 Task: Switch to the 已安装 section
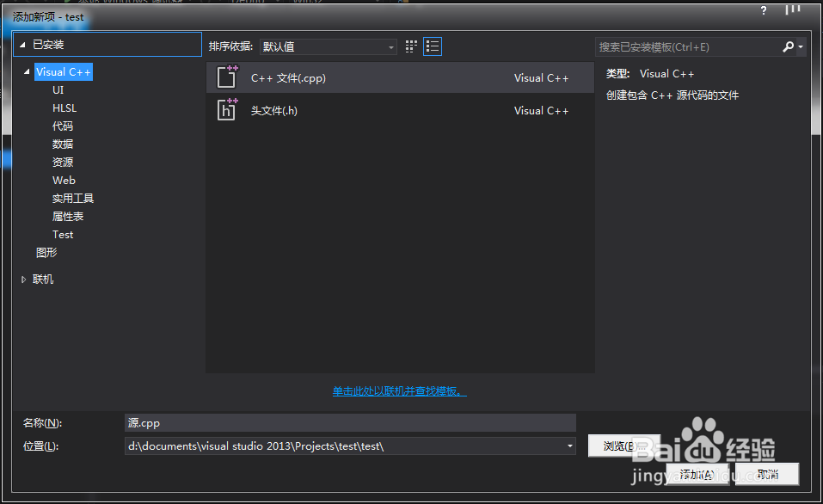coord(52,44)
